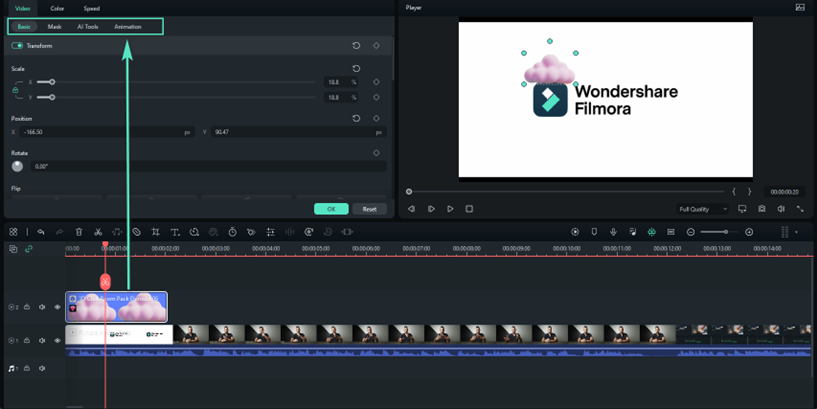817x409 pixels.
Task: Zoom in timeline with plus icon
Action: point(749,232)
